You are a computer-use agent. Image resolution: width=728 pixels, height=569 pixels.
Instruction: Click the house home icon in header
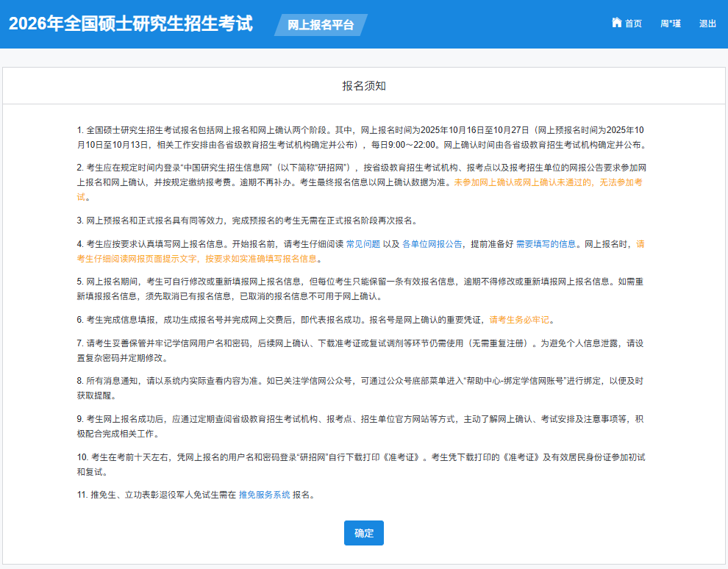(616, 23)
